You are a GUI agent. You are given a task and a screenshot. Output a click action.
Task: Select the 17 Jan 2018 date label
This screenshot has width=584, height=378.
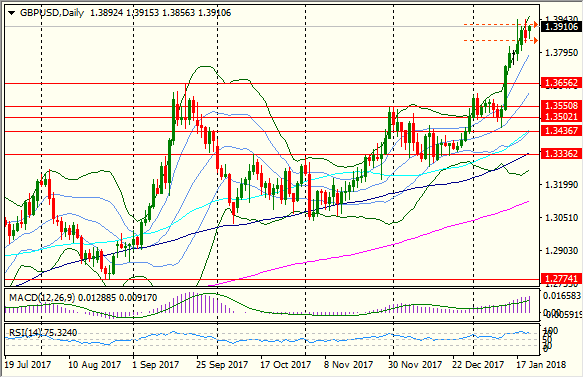[540, 364]
